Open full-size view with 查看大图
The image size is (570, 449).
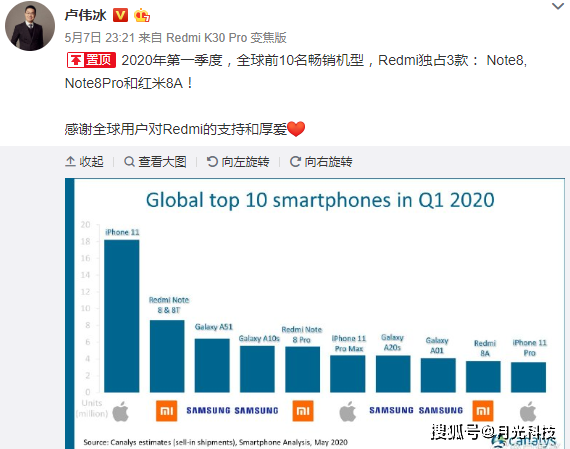coord(155,161)
